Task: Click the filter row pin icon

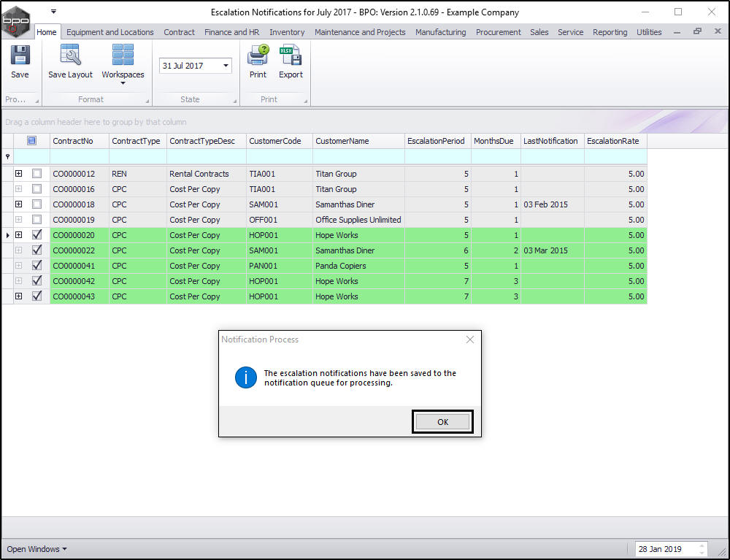Action: coord(7,156)
